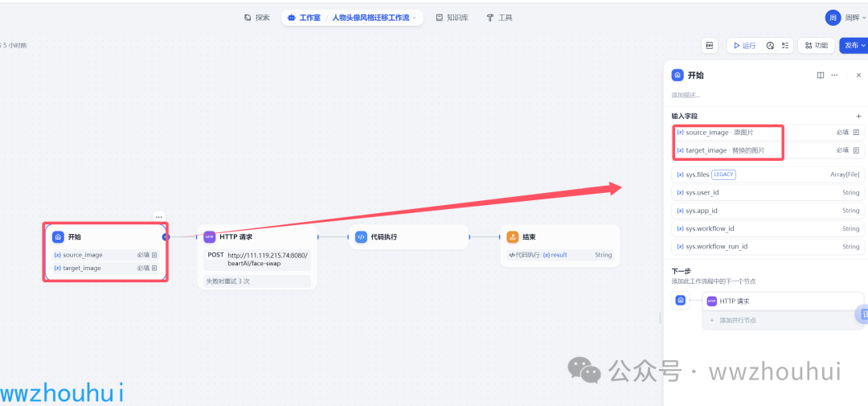The width and height of the screenshot is (868, 406).
Task: Click the 结束 end node icon
Action: click(513, 237)
